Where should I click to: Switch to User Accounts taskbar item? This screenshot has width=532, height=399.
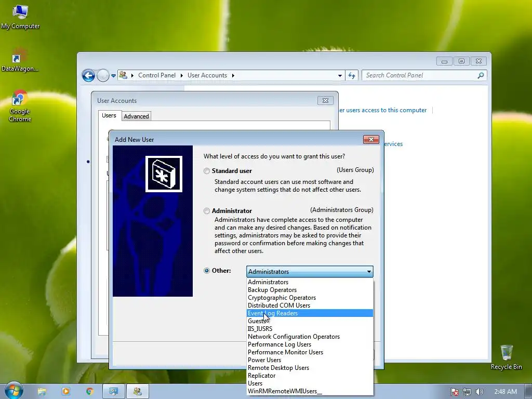click(x=137, y=392)
